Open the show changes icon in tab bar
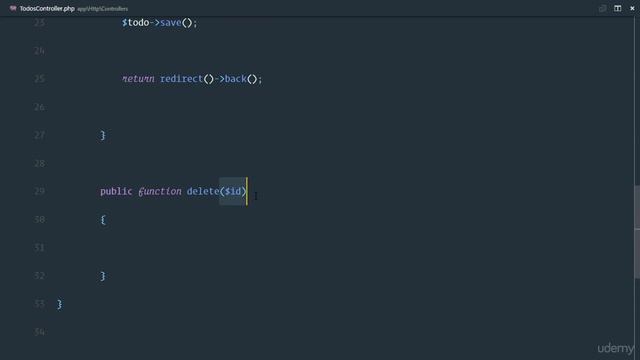The width and height of the screenshot is (640, 360). click(x=602, y=8)
